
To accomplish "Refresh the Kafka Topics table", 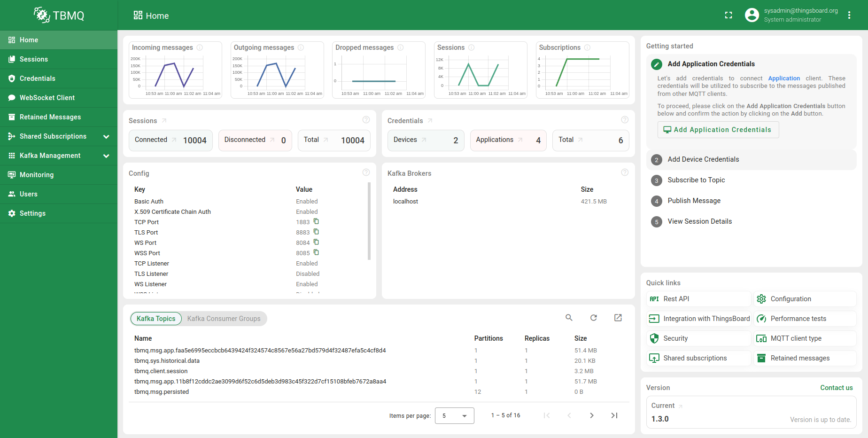I will (593, 318).
